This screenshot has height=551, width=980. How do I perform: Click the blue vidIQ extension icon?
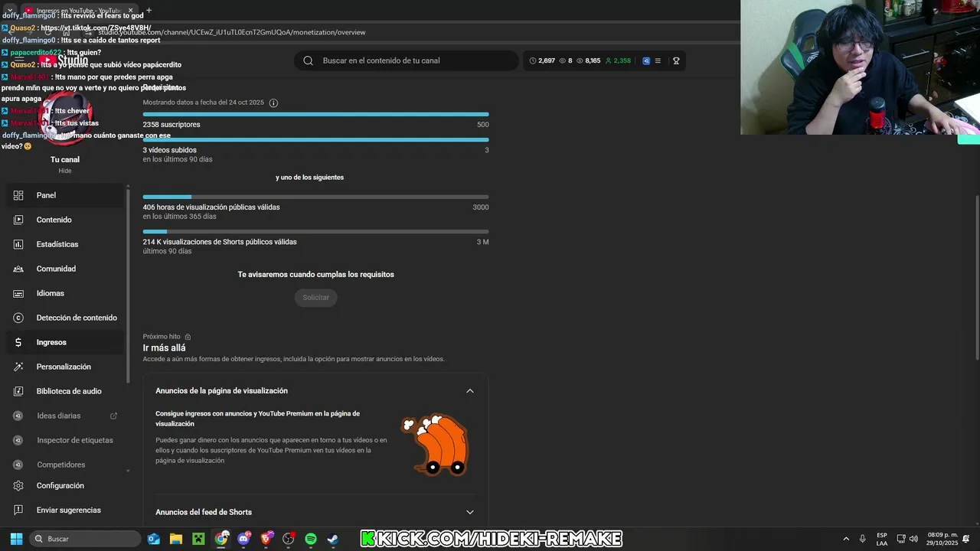(x=646, y=60)
